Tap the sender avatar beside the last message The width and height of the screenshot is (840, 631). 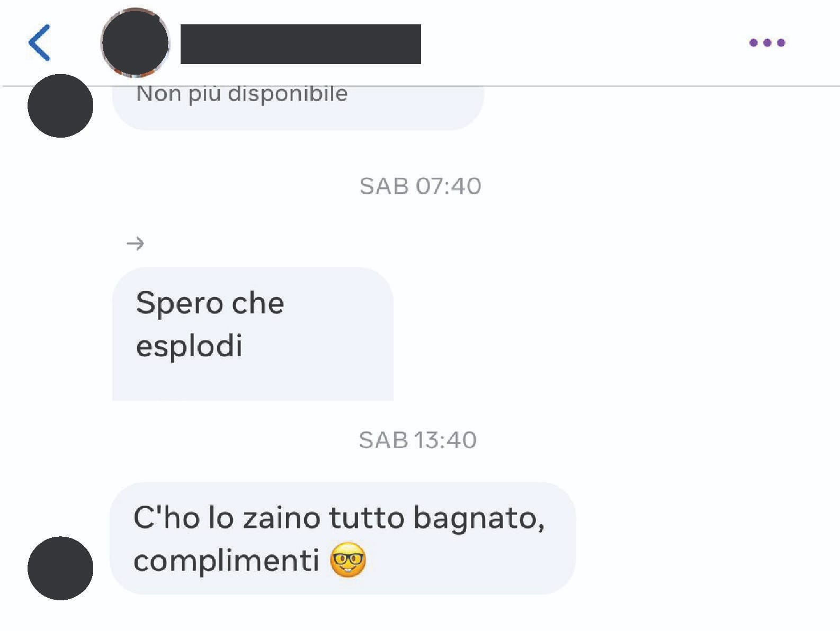click(60, 568)
